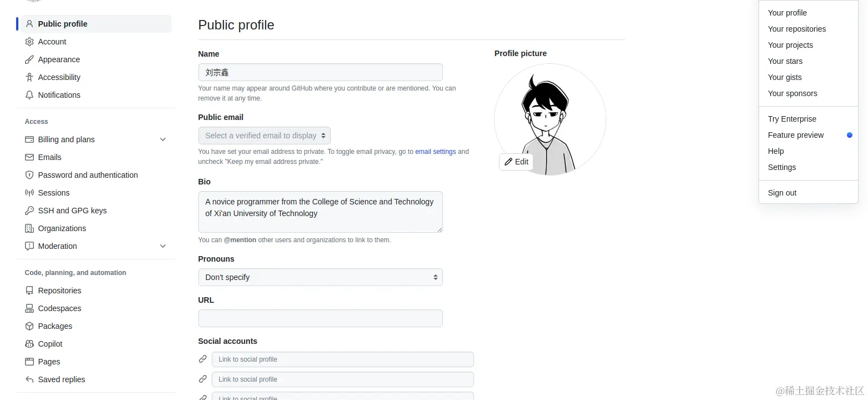Open the Pronouns dropdown
Screen dimensions: 868x400
point(320,277)
